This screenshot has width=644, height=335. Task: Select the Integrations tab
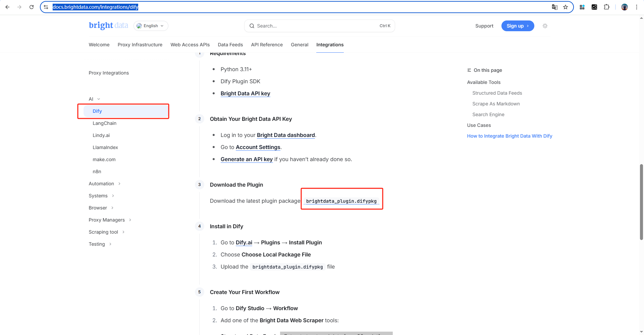(x=330, y=45)
